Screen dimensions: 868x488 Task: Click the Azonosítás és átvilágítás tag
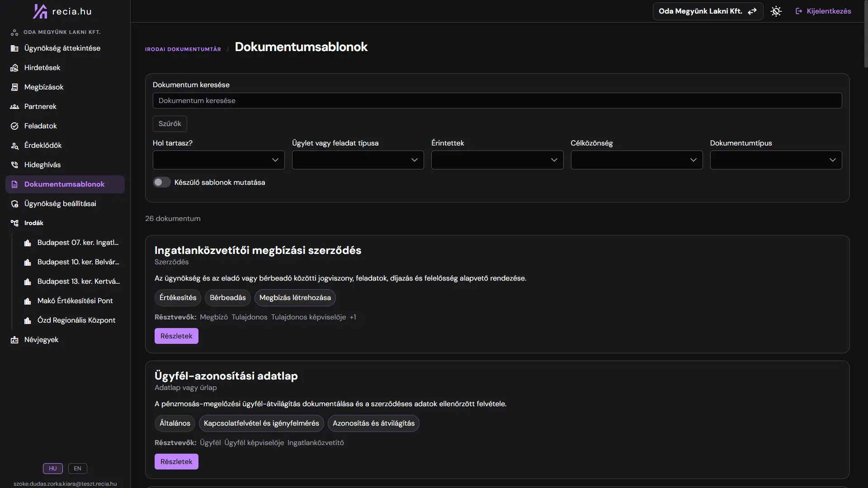tap(373, 423)
